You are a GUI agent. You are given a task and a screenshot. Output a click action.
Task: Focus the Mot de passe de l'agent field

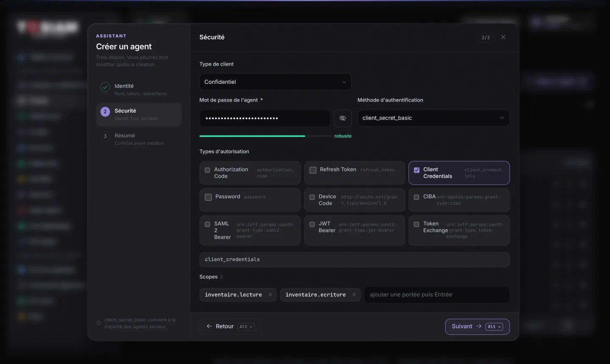click(265, 119)
